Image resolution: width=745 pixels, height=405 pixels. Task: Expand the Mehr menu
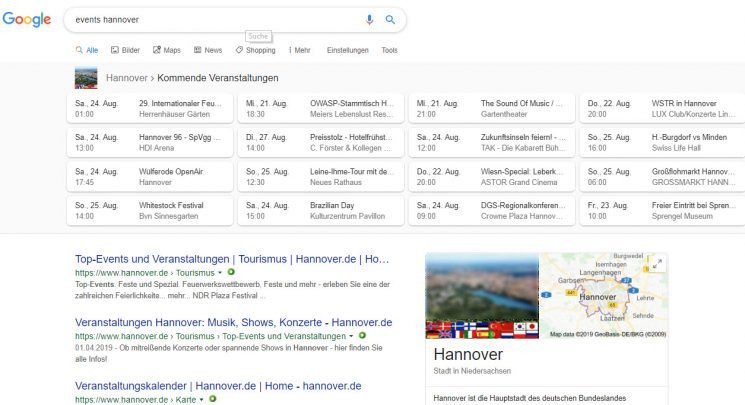point(299,50)
